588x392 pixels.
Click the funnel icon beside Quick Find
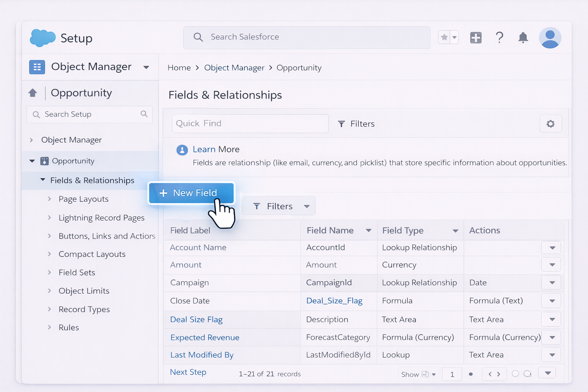[341, 124]
